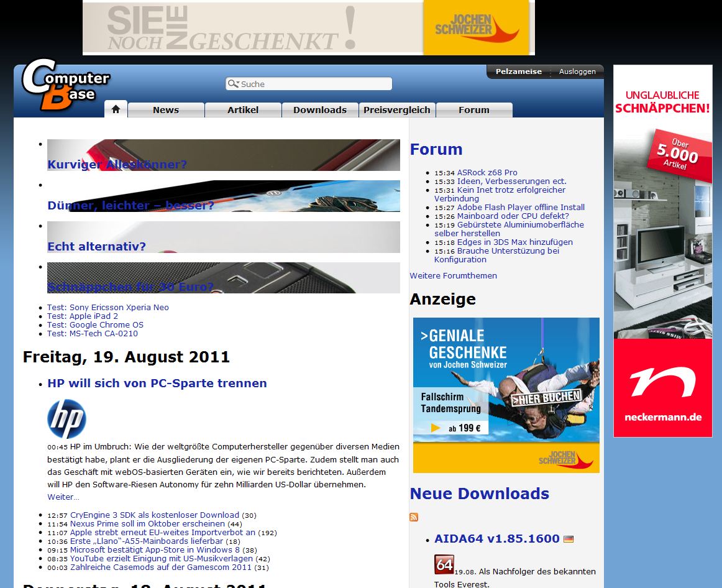Click the neckermann.de skyscraper ad
722x588 pixels.
click(x=662, y=251)
